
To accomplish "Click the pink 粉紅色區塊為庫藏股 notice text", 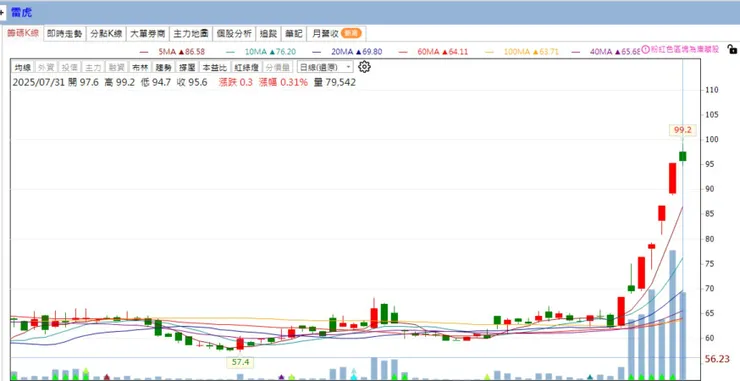I will (x=684, y=49).
